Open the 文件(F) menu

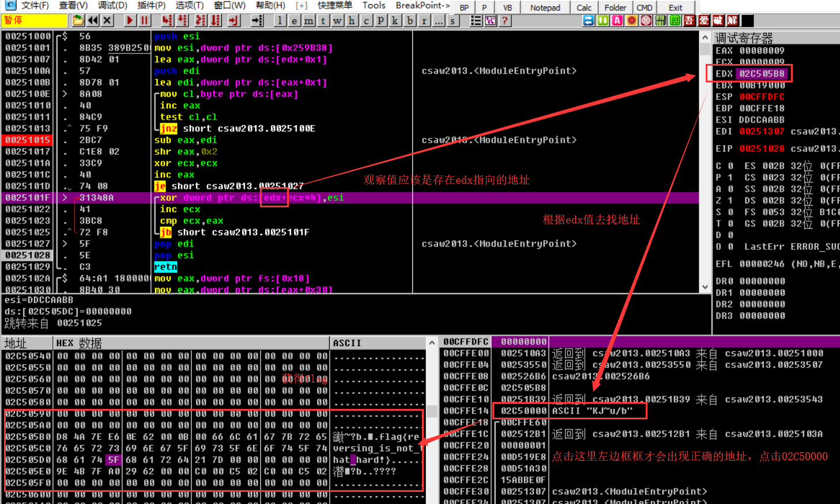pos(34,6)
